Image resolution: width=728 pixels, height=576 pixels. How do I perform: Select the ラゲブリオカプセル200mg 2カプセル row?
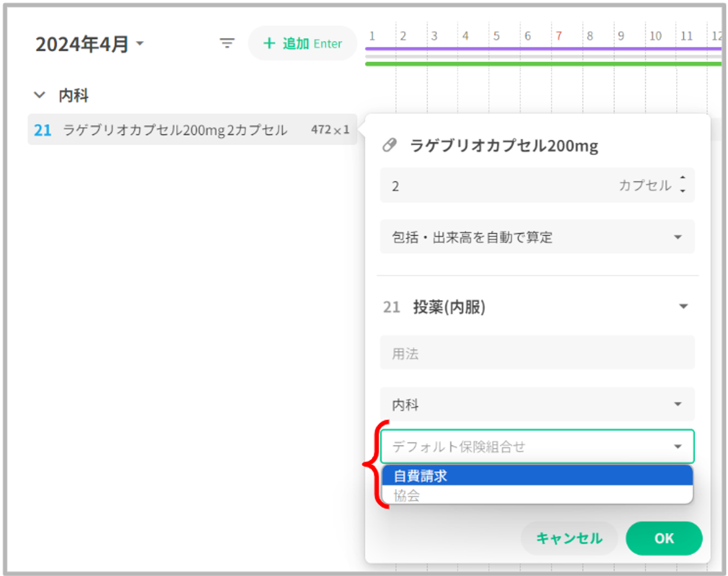click(192, 130)
